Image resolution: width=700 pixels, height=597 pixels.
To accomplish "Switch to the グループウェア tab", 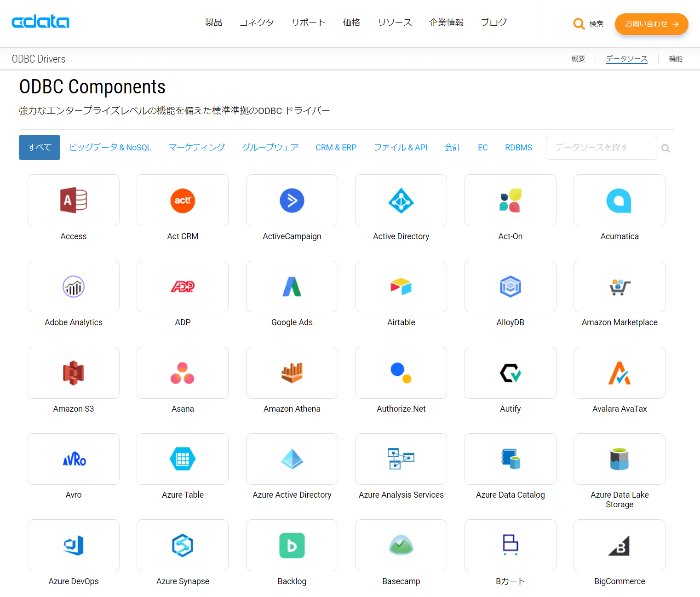I will point(270,147).
